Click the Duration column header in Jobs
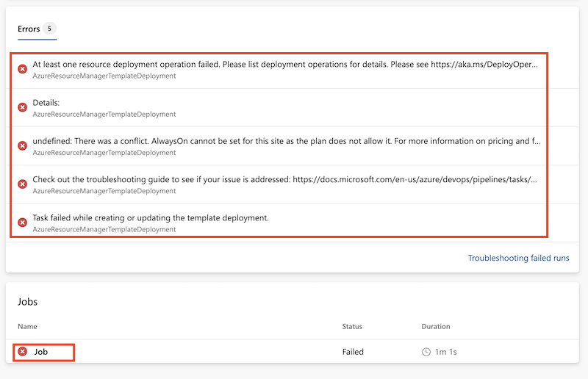 (x=436, y=327)
